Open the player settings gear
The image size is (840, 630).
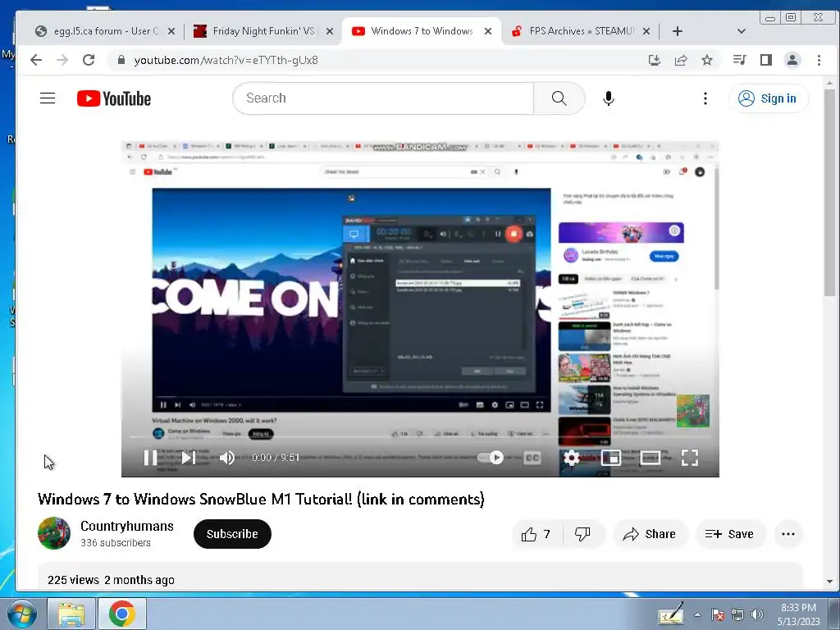572,458
